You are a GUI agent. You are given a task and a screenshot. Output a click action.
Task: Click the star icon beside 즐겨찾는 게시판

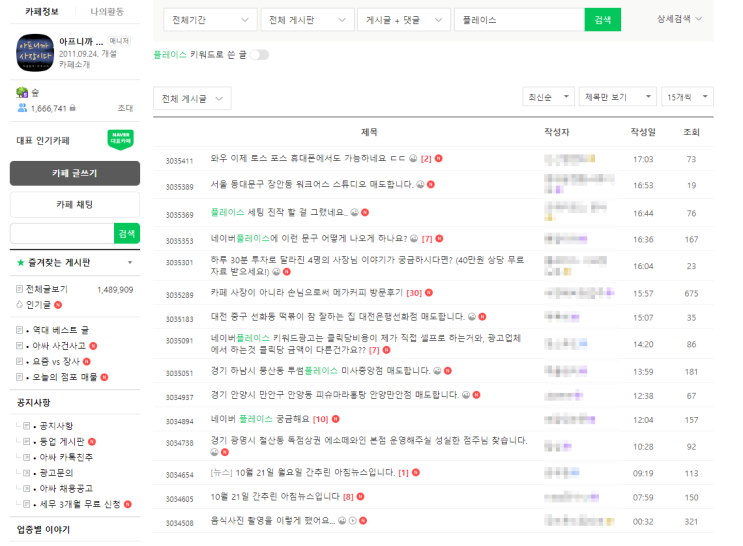(20, 263)
